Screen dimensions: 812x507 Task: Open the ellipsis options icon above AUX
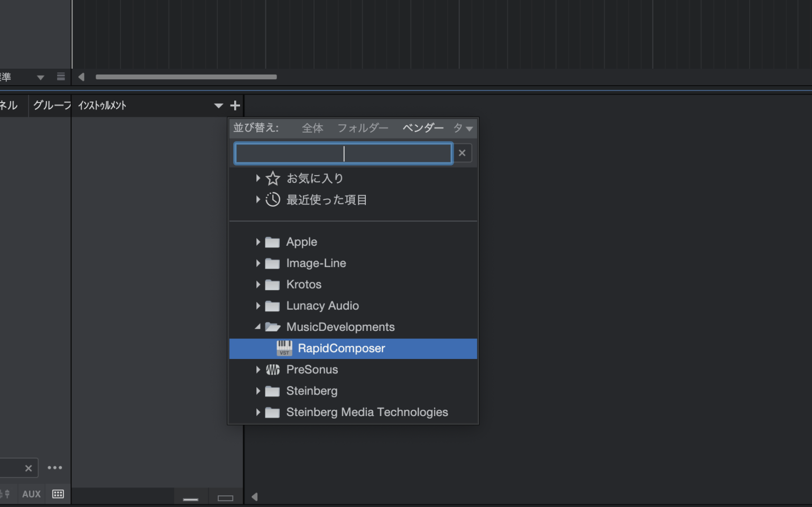[x=56, y=467]
